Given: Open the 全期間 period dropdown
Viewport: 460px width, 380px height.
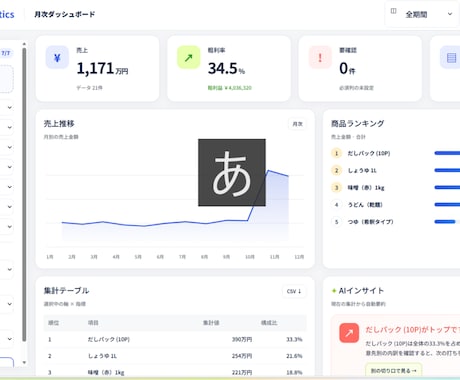Looking at the screenshot, I should 422,14.
